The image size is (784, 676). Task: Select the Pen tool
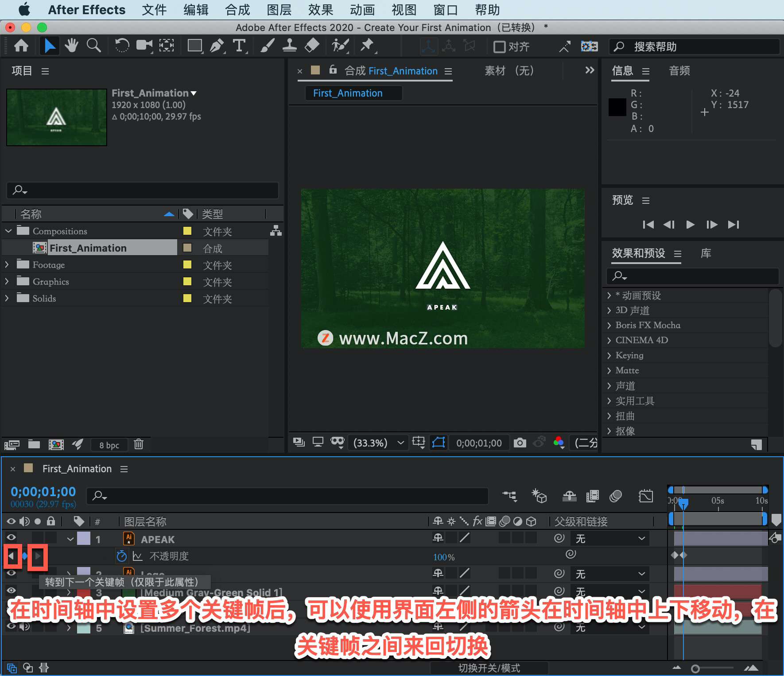(217, 46)
